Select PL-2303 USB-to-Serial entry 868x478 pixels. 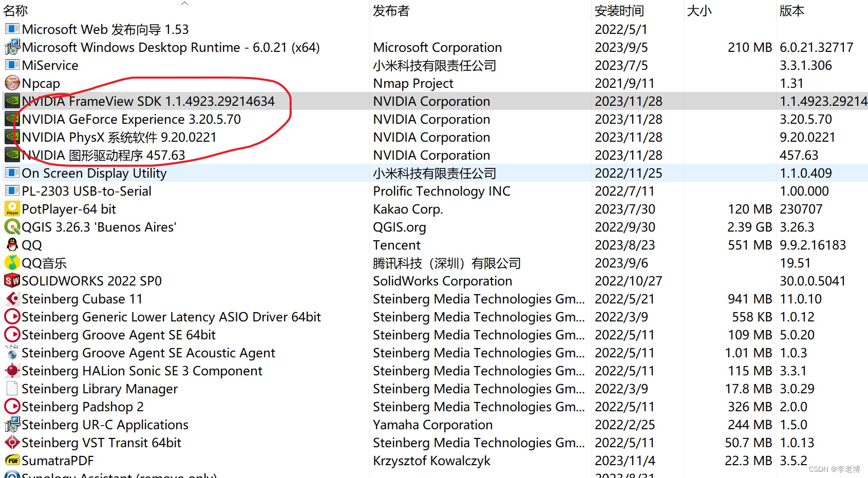[x=86, y=191]
